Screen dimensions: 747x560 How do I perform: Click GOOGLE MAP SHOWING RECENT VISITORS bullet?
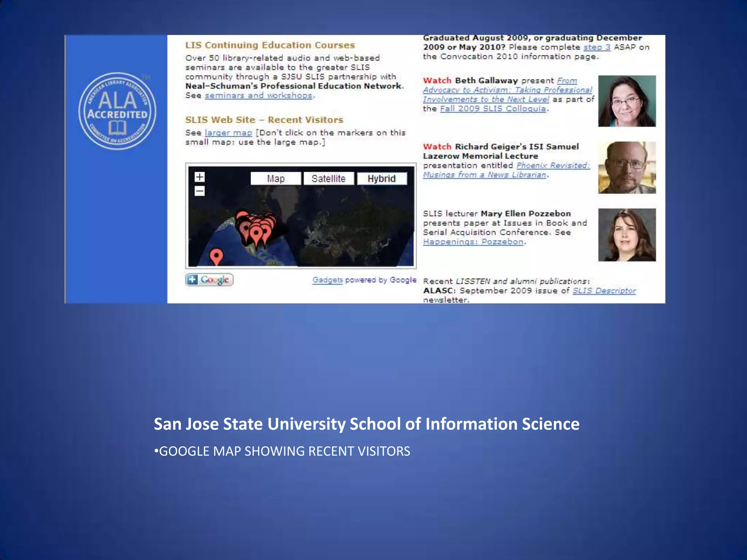point(282,451)
